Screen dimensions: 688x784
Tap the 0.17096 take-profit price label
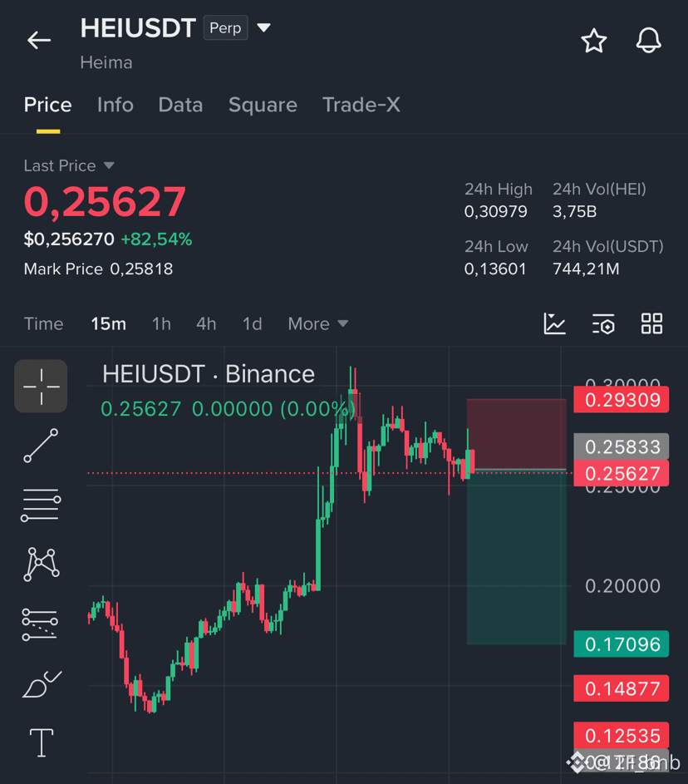pos(621,644)
